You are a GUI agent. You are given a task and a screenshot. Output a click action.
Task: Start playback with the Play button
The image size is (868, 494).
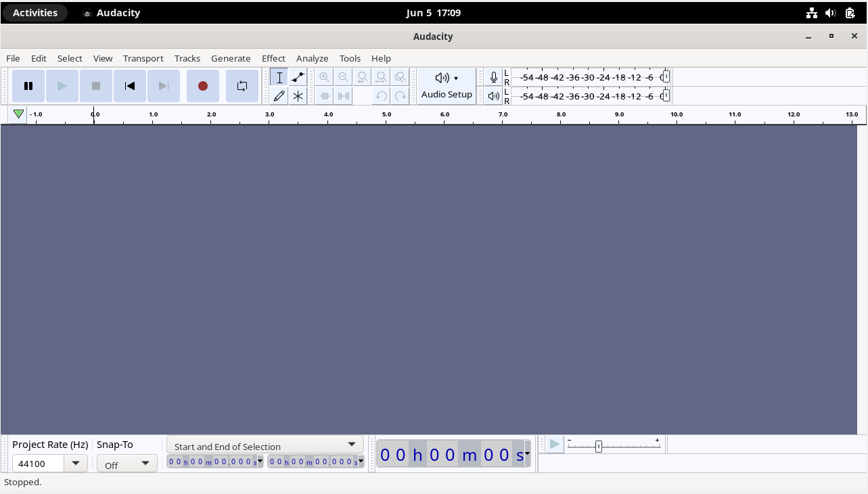coord(62,86)
